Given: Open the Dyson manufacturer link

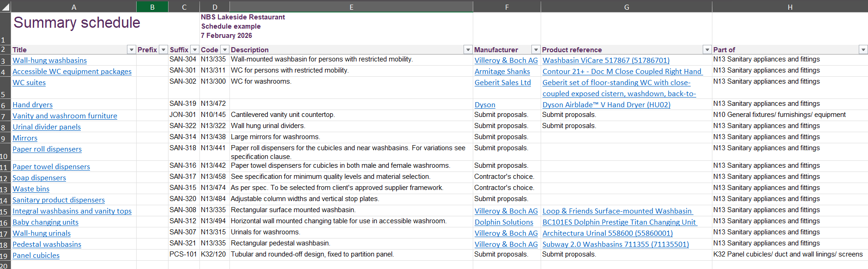Looking at the screenshot, I should click(485, 105).
